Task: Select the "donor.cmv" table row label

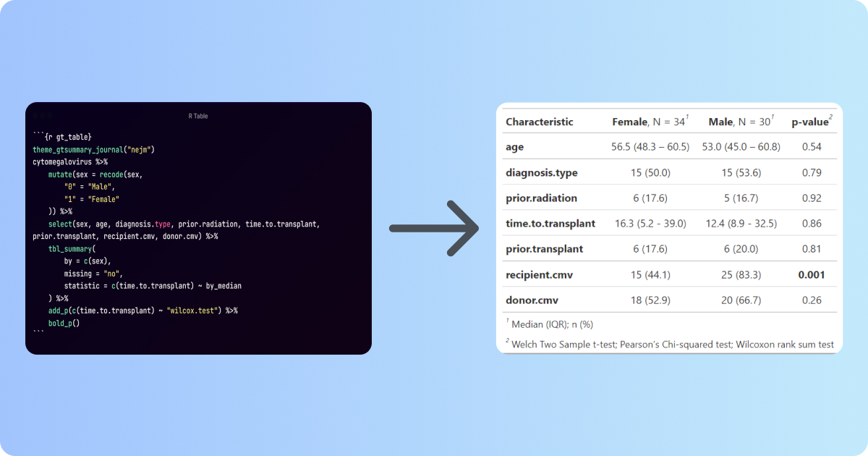Action: pyautogui.click(x=532, y=300)
